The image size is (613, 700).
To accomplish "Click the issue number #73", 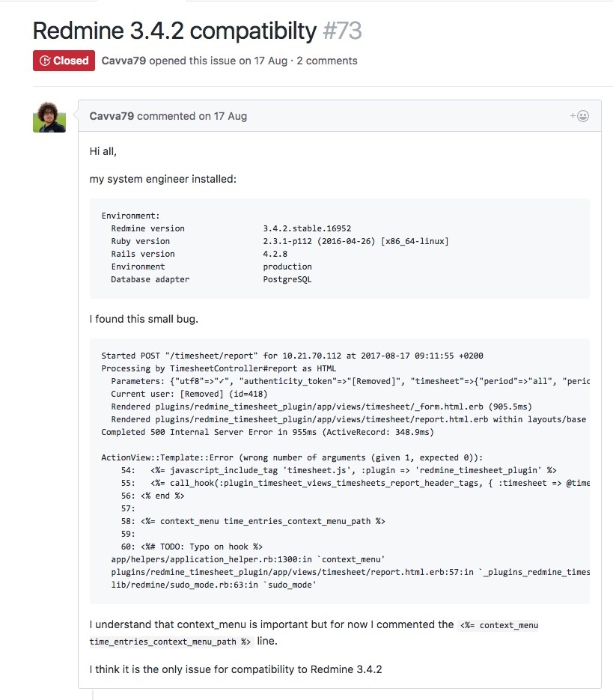I will pos(342,31).
